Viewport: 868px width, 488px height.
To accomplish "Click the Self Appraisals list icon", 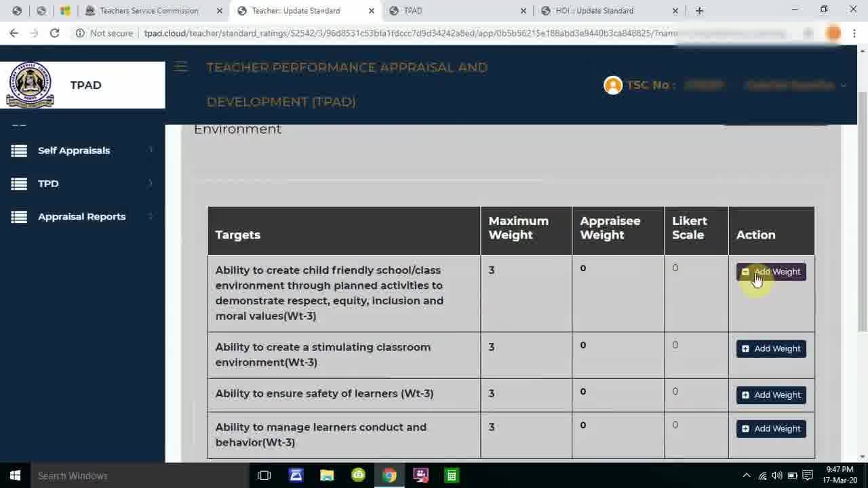I will tap(19, 150).
